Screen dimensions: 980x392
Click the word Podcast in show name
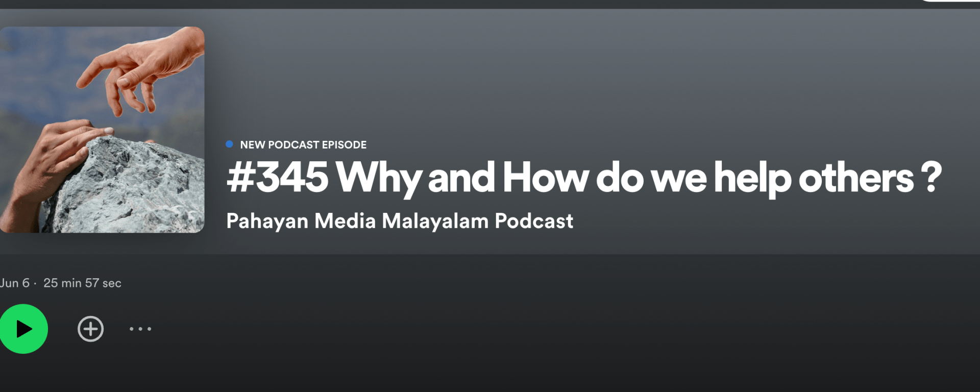[533, 221]
